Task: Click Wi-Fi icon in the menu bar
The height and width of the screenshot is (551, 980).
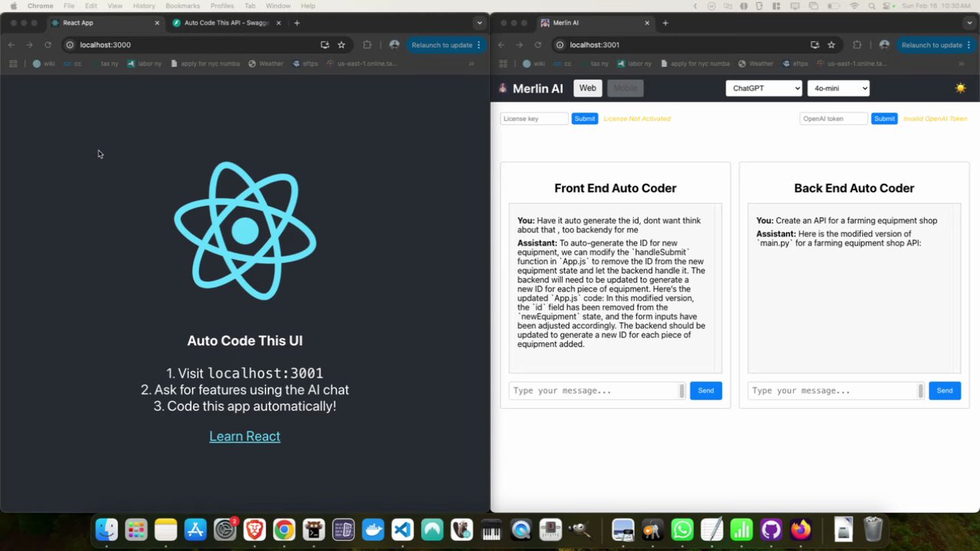Action: click(854, 6)
